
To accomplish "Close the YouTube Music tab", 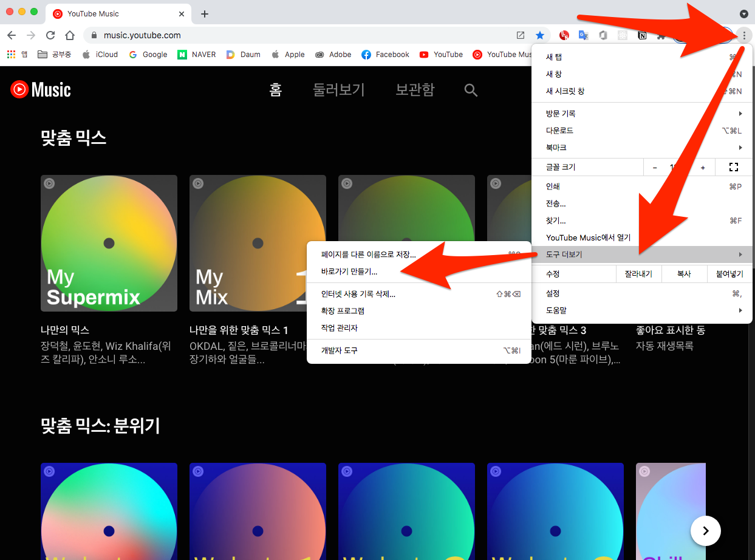I will tap(181, 13).
